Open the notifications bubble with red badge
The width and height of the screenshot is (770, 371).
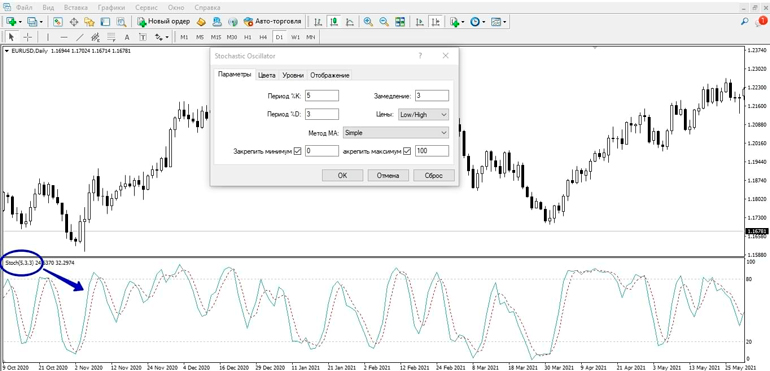point(760,21)
